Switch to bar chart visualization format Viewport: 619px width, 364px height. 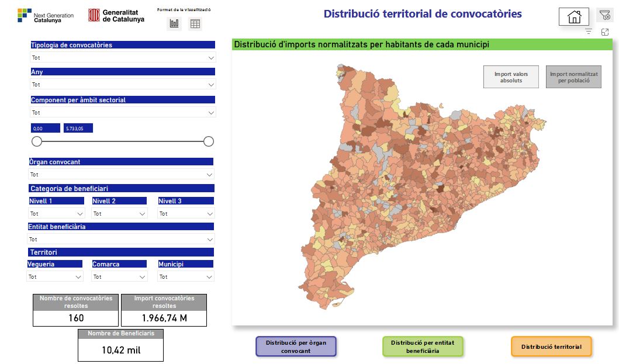pos(174,23)
